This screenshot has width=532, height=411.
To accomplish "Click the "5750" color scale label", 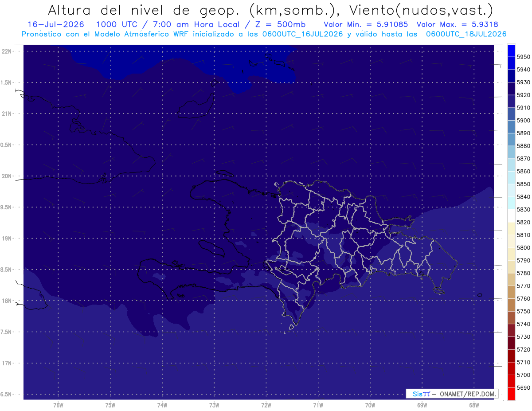I will [x=523, y=311].
